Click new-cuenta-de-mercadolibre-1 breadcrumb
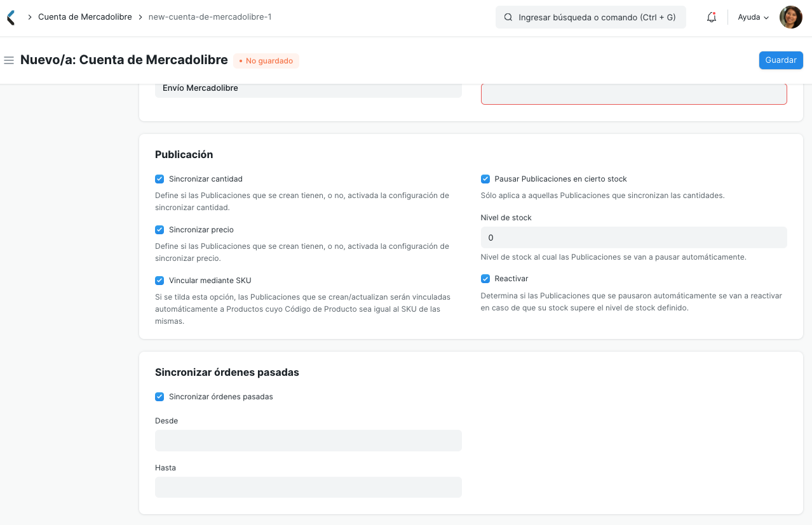The height and width of the screenshot is (525, 812). [210, 17]
